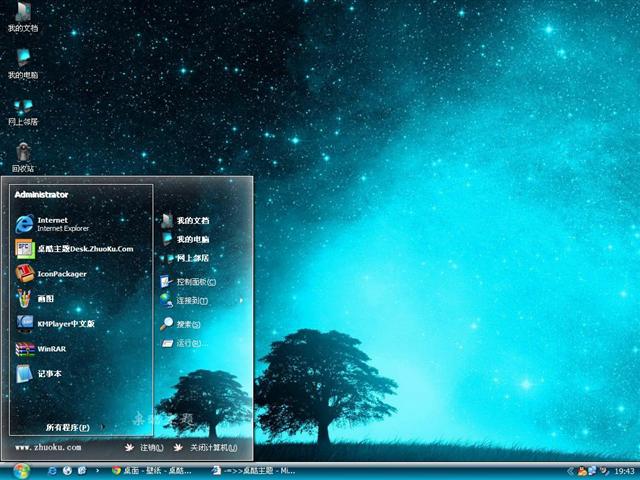
Task: Click the 19:43 taskbar clock
Action: pyautogui.click(x=624, y=472)
